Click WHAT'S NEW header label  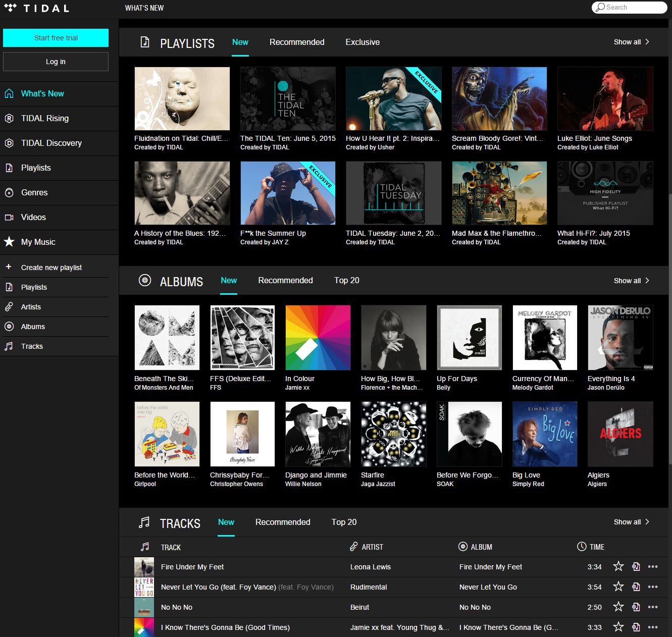tap(144, 8)
